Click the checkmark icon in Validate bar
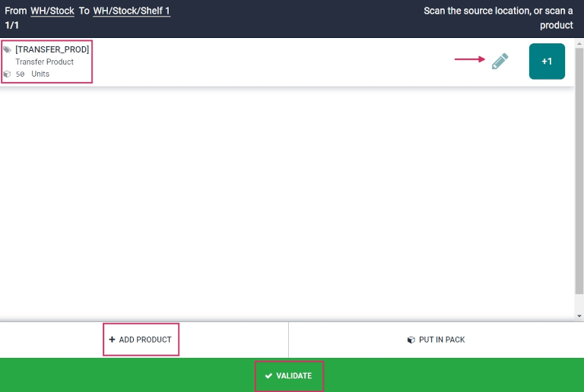 (268, 376)
